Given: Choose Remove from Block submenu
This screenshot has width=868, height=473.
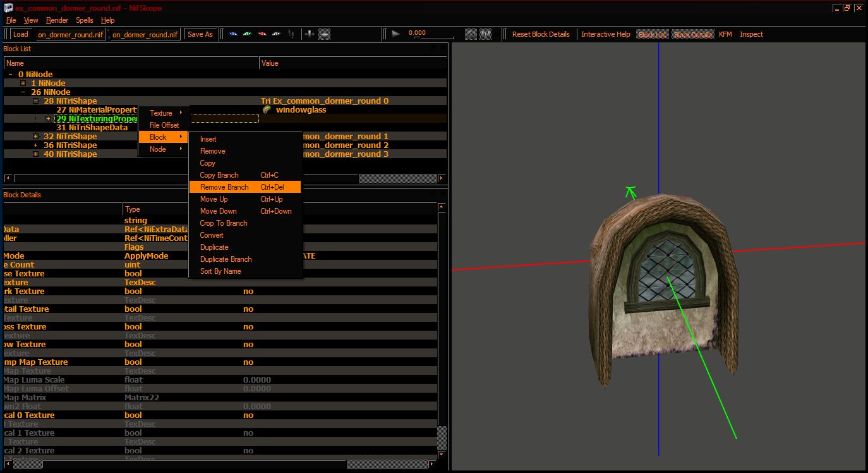Looking at the screenshot, I should [x=245, y=151].
